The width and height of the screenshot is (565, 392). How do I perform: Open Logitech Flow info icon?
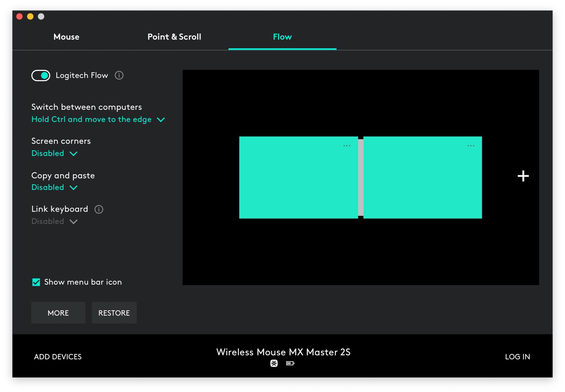tap(119, 75)
